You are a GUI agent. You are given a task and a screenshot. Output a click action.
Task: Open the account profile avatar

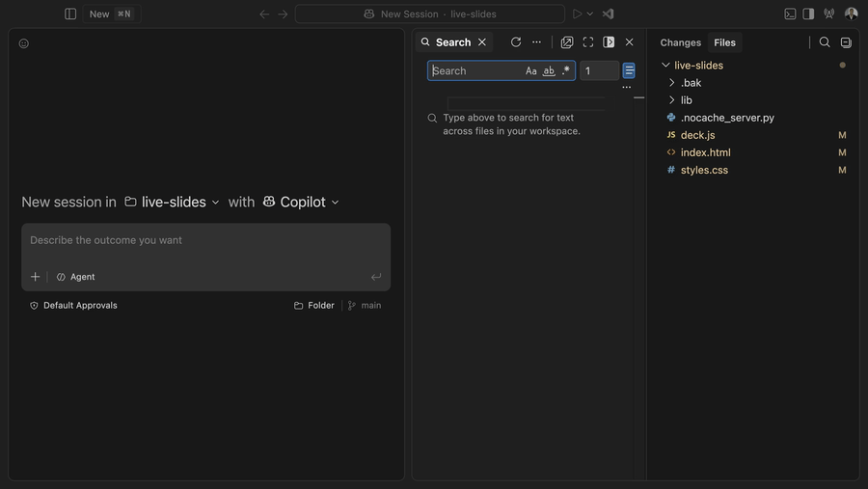click(x=852, y=14)
